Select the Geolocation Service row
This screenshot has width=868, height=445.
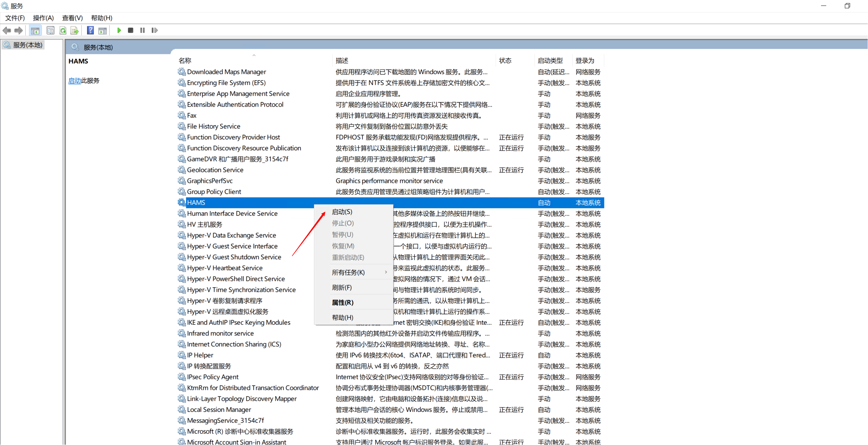click(215, 170)
